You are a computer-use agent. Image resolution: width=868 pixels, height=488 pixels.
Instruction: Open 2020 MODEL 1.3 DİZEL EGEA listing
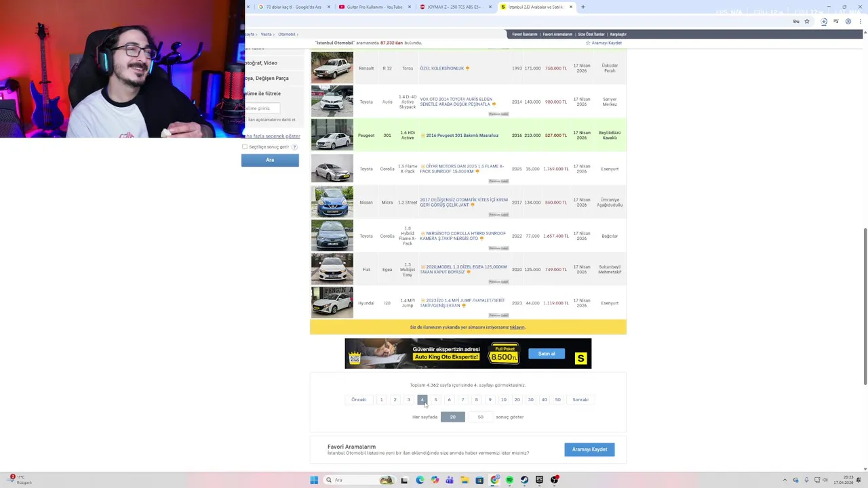pyautogui.click(x=463, y=269)
